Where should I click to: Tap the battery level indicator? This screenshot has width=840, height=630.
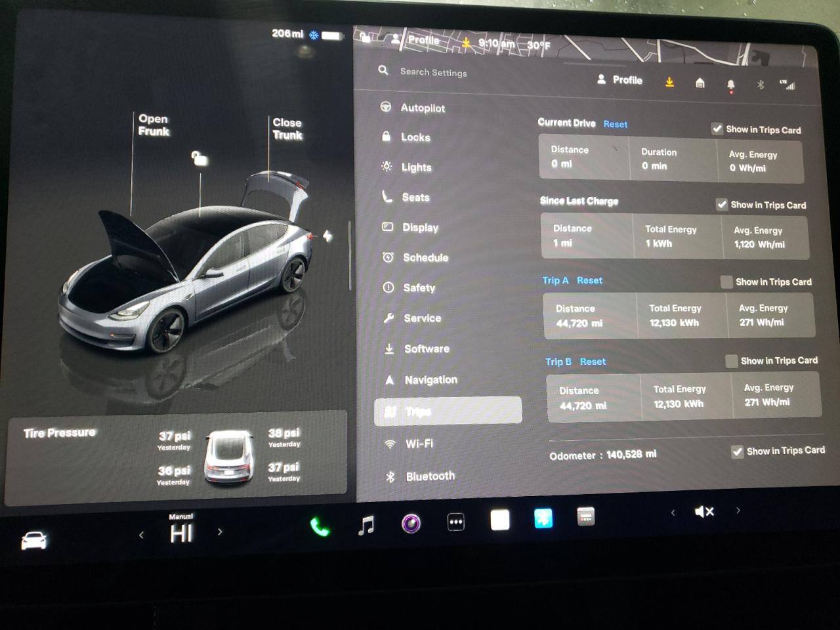333,35
